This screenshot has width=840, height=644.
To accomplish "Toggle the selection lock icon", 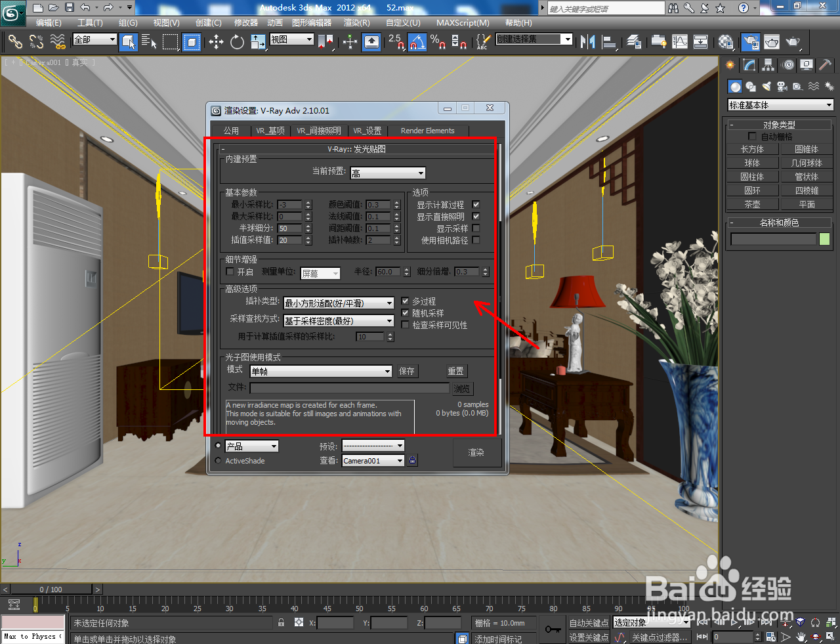I will pyautogui.click(x=282, y=622).
